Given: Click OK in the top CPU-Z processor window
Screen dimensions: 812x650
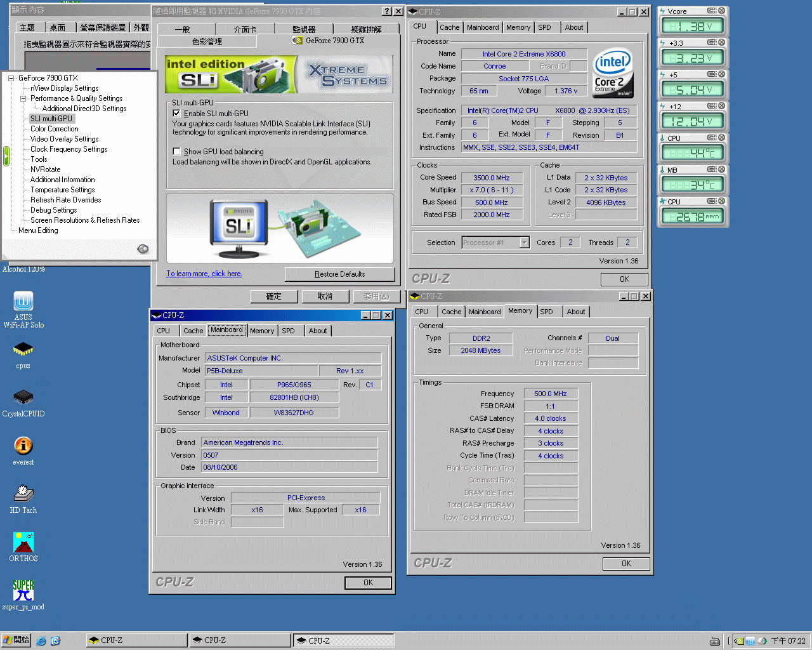Looking at the screenshot, I should coord(624,279).
